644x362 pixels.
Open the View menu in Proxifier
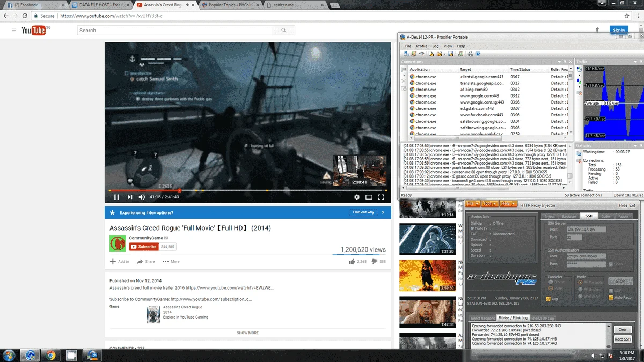[448, 46]
